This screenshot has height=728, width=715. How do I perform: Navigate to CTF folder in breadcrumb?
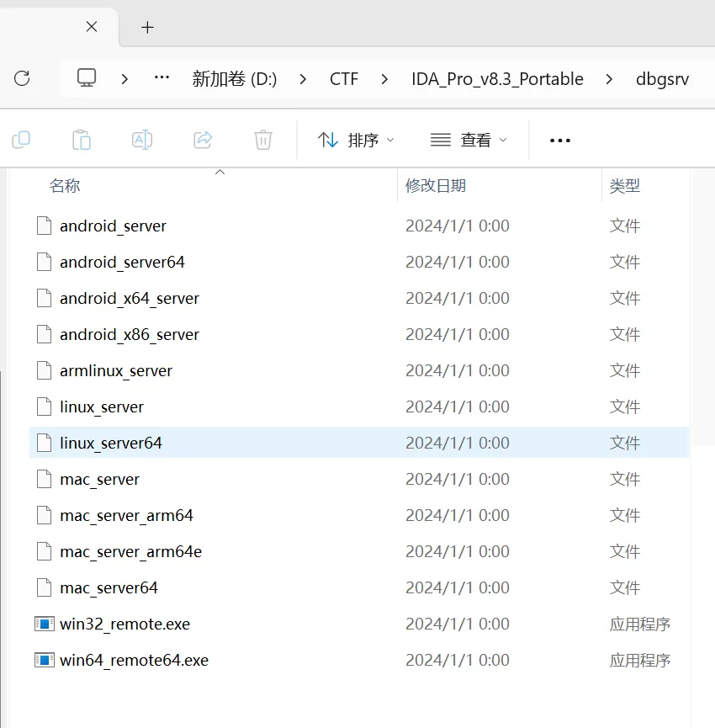(x=343, y=79)
